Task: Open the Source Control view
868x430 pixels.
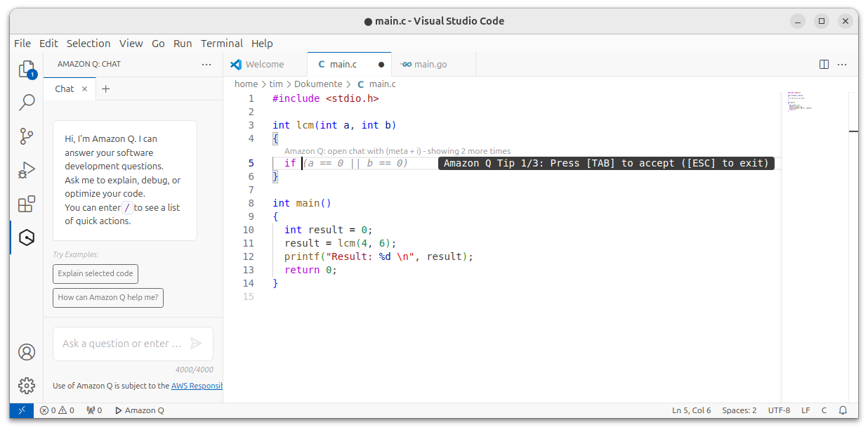Action: pos(27,136)
